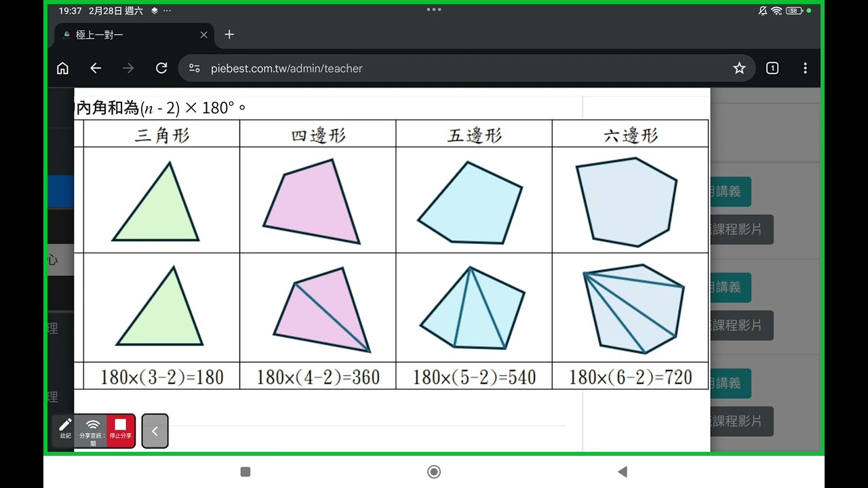Image resolution: width=868 pixels, height=488 pixels.
Task: Open the browser three-dot menu
Action: point(805,68)
